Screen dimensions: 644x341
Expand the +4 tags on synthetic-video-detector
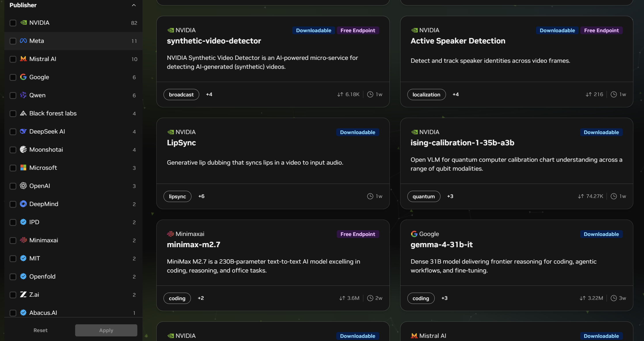coord(209,94)
